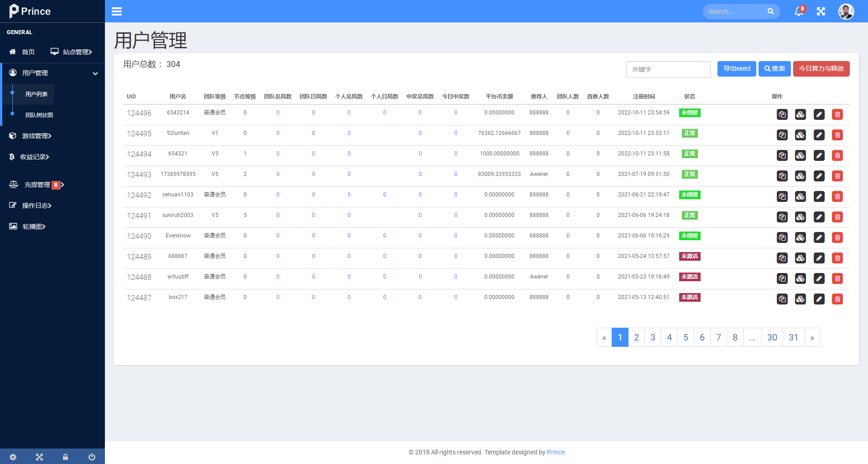Go to page 30 of the user list
868x464 pixels.
point(772,337)
